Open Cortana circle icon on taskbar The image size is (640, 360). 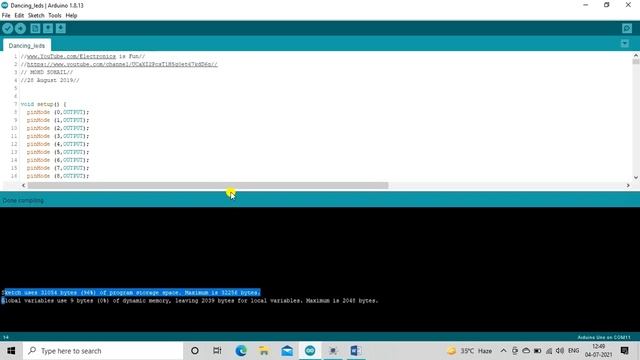tap(195, 351)
